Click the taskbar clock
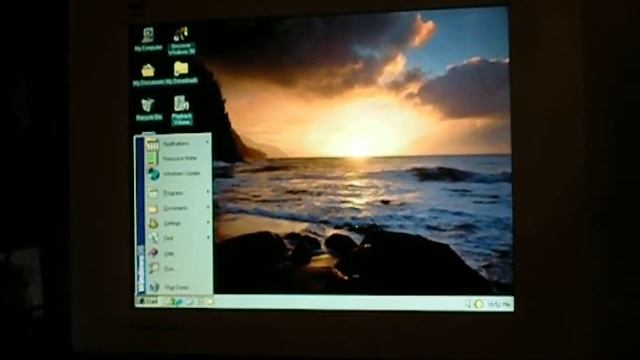This screenshot has width=640, height=360. (499, 304)
